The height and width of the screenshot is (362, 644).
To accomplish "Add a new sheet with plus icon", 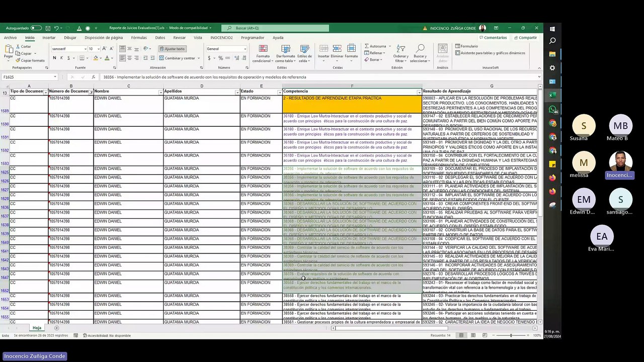I will 56,328.
